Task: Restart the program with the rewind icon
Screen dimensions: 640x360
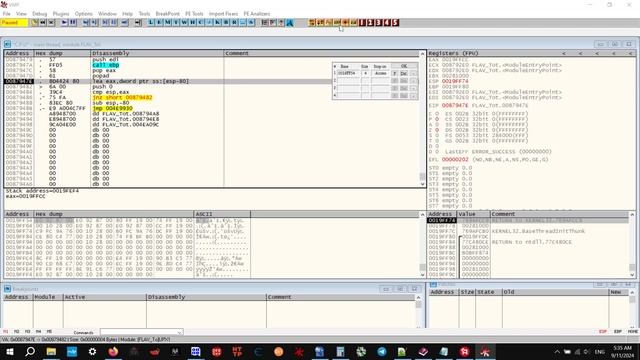Action: click(x=43, y=22)
